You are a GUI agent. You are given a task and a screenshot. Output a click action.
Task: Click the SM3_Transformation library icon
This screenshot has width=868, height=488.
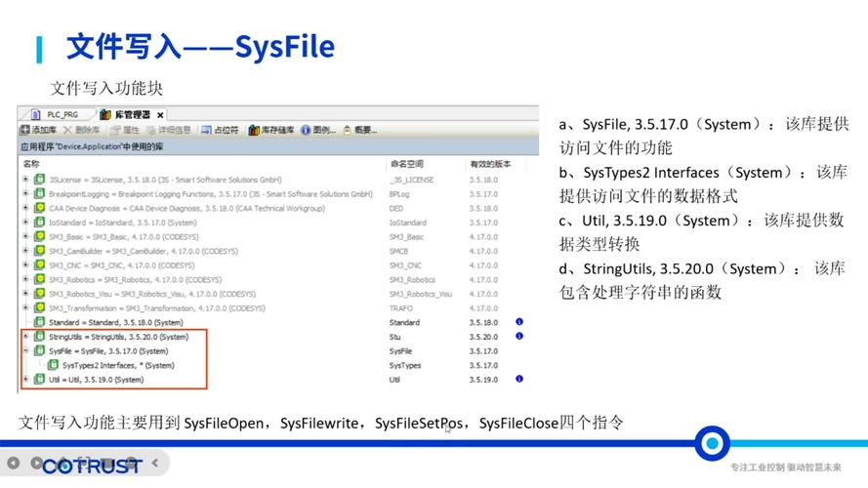pos(39,307)
